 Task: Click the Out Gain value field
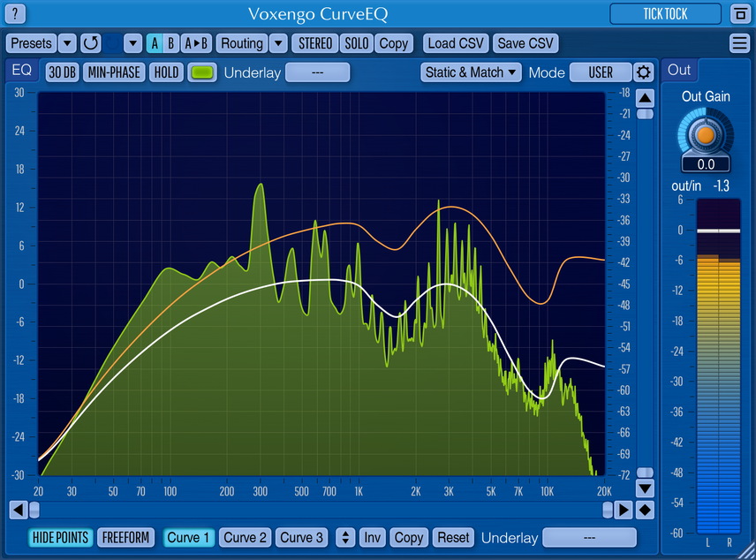(706, 164)
